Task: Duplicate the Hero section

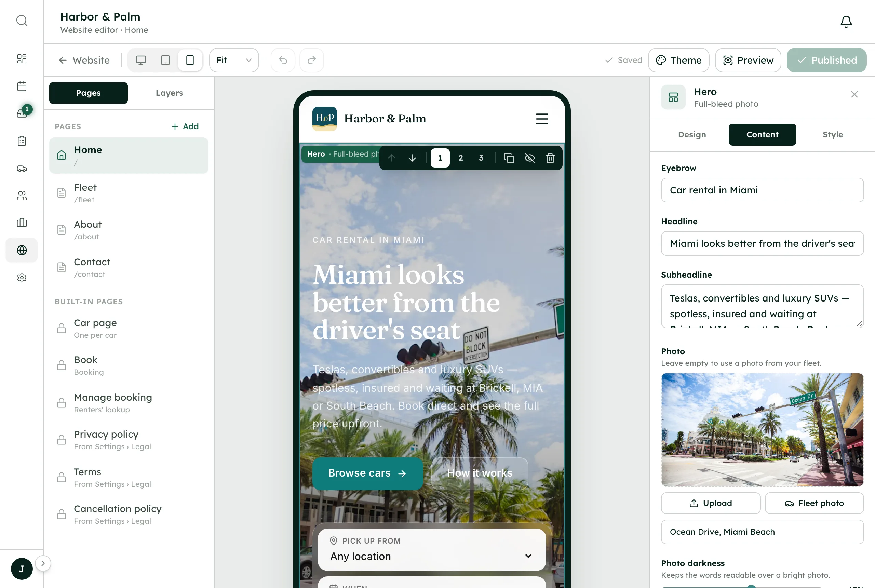Action: click(509, 158)
